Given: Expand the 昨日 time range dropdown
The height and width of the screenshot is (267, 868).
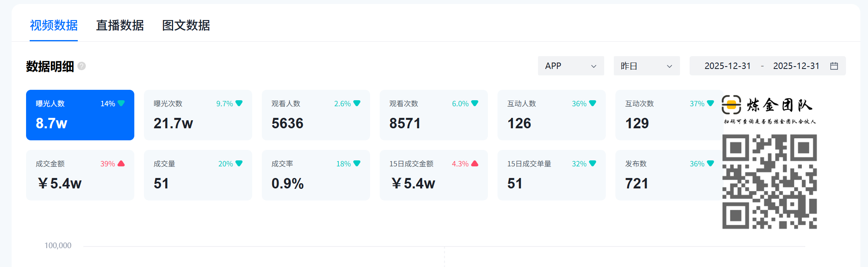Looking at the screenshot, I should [646, 66].
